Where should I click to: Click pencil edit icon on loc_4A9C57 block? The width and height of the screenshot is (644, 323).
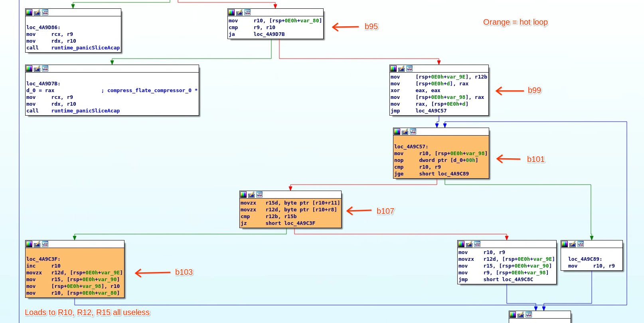tap(405, 132)
